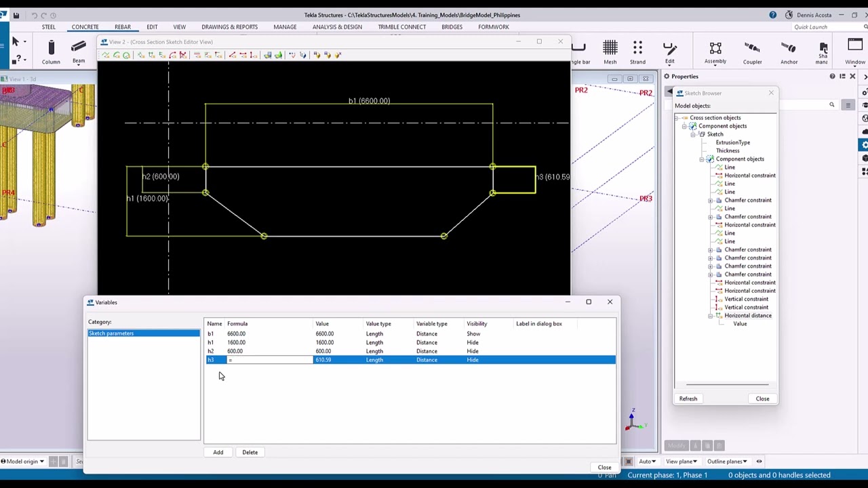Image resolution: width=868 pixels, height=488 pixels.
Task: Select the Beam tool in ribbon
Action: point(79,52)
